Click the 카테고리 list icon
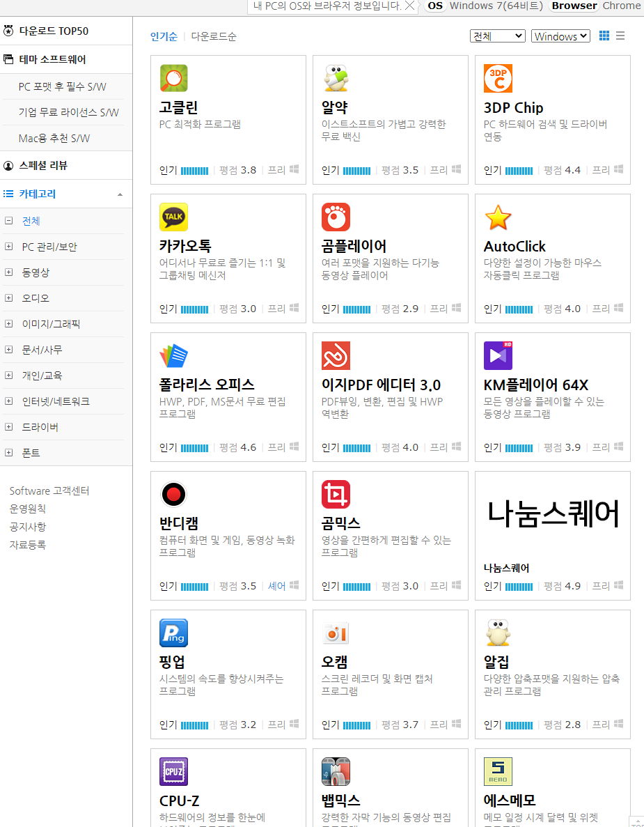The width and height of the screenshot is (644, 827). point(8,194)
